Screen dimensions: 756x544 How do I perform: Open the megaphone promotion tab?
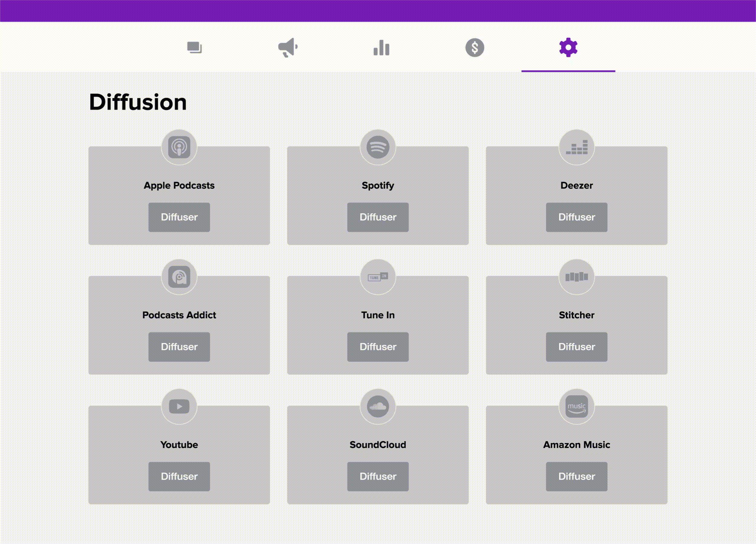288,48
